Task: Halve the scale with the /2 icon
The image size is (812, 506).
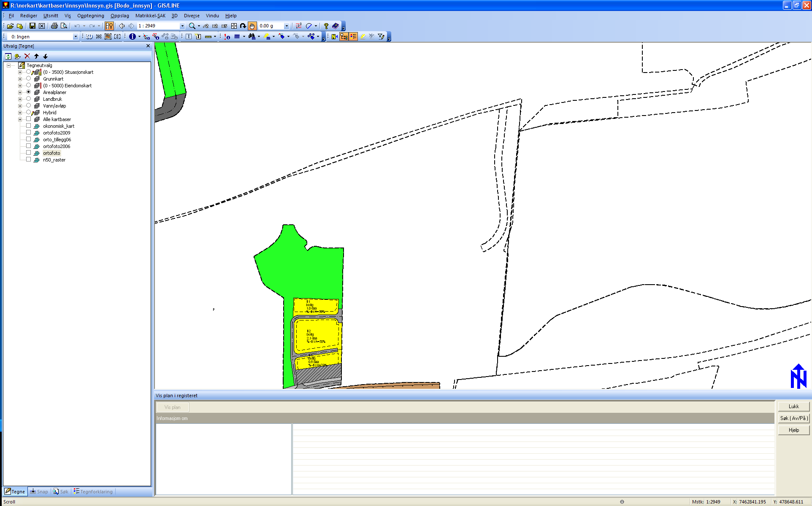Action: click(x=206, y=26)
